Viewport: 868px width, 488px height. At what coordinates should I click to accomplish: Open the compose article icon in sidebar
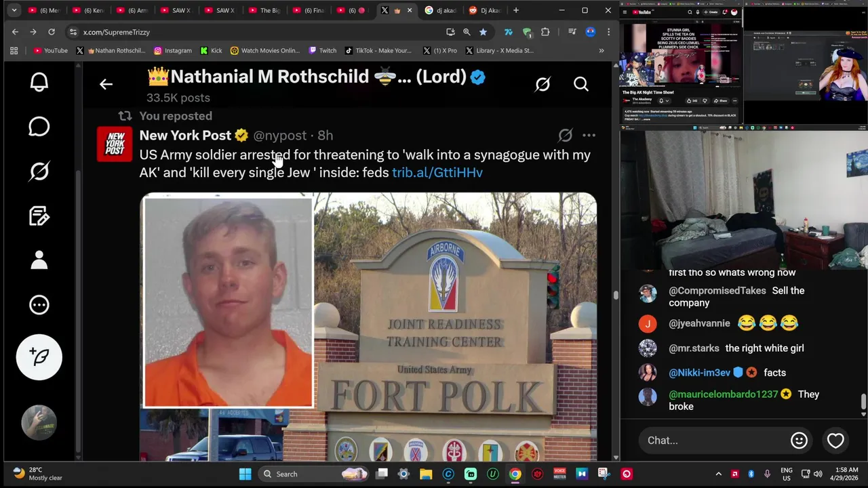[x=39, y=216]
